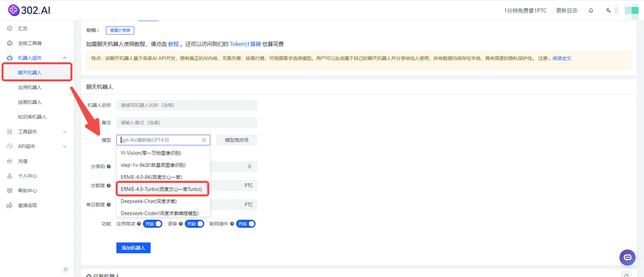Click the 充值 text in sidebar
Screen dimensions: 644x277
pyautogui.click(x=23, y=161)
